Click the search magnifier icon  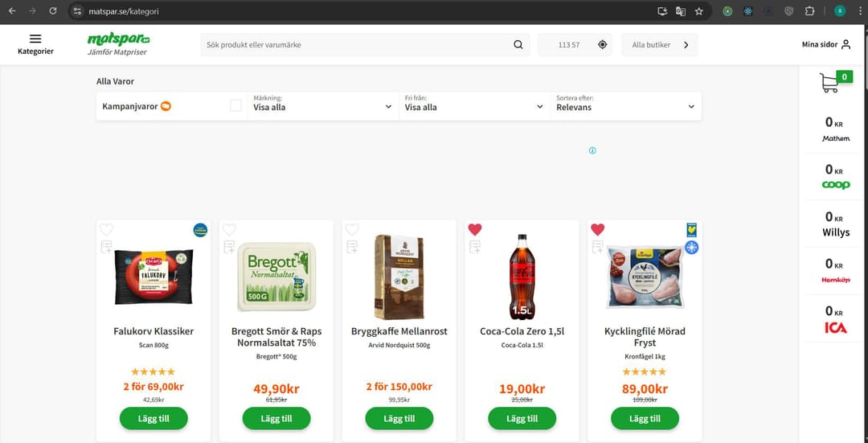[518, 45]
